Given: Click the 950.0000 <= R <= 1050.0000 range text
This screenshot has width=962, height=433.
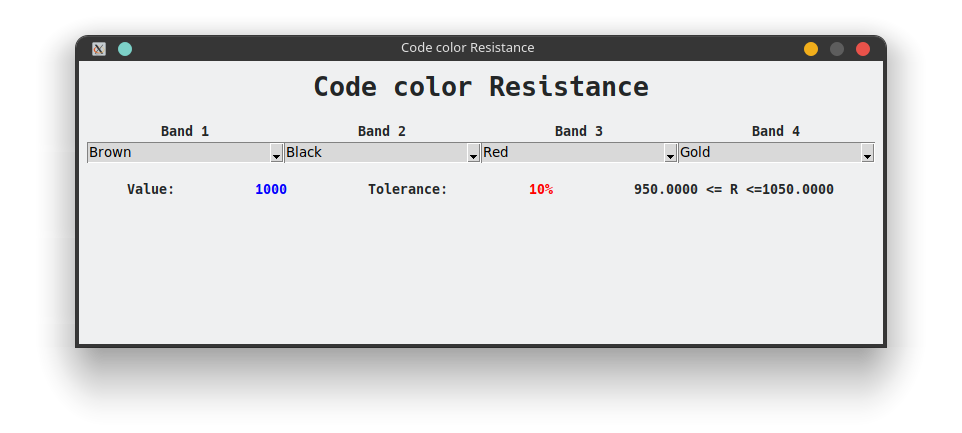Looking at the screenshot, I should click(x=734, y=189).
